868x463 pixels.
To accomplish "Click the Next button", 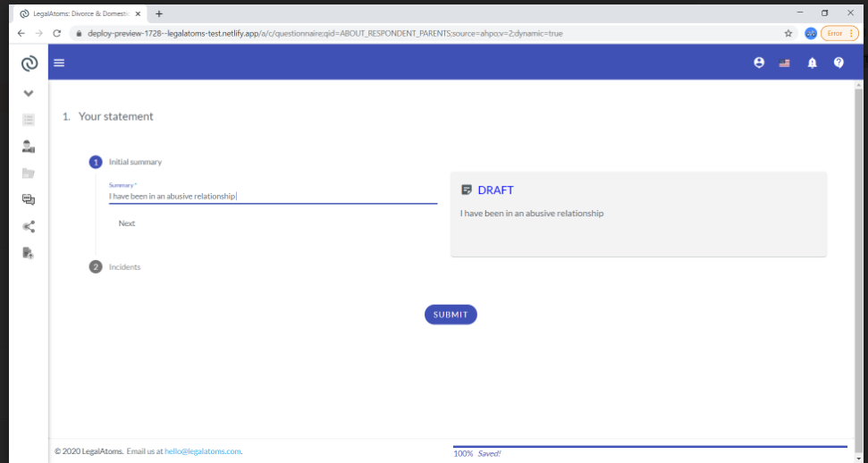I will 127,223.
